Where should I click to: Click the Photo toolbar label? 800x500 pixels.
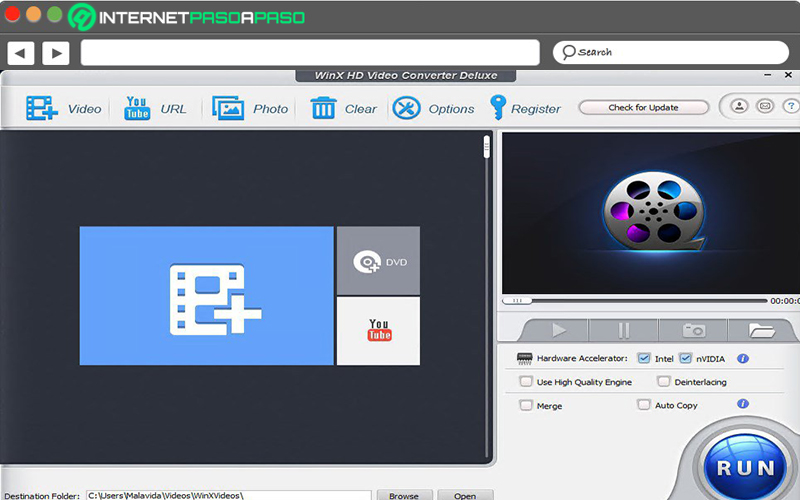click(x=270, y=109)
